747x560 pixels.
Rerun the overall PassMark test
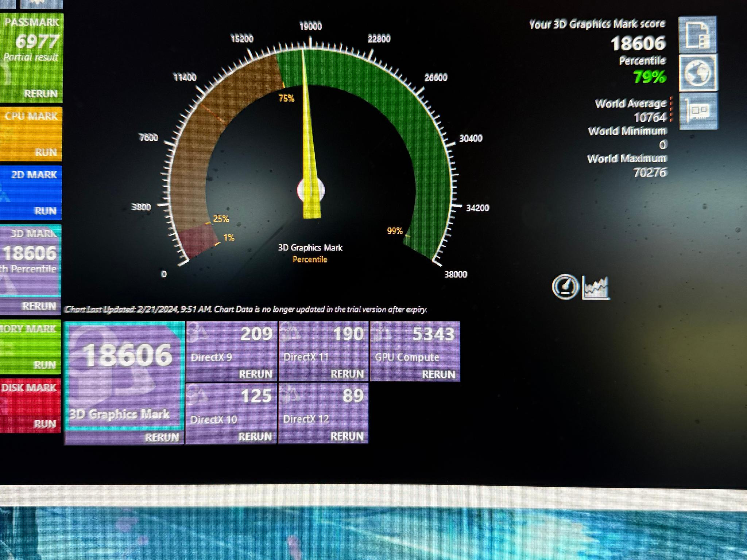tap(41, 94)
